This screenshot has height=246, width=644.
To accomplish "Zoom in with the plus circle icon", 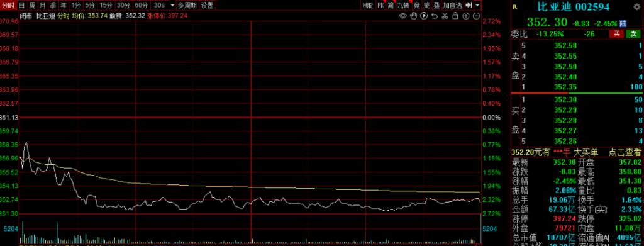I will click(466, 16).
